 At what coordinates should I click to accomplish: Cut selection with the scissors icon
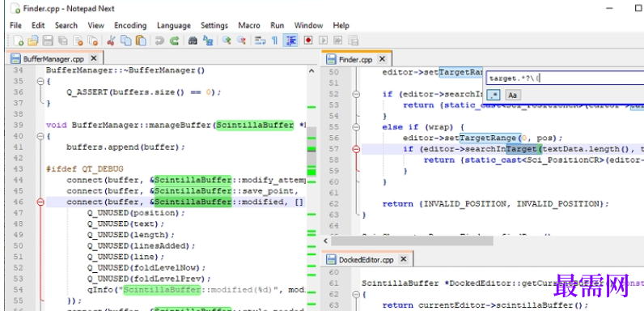click(x=111, y=40)
